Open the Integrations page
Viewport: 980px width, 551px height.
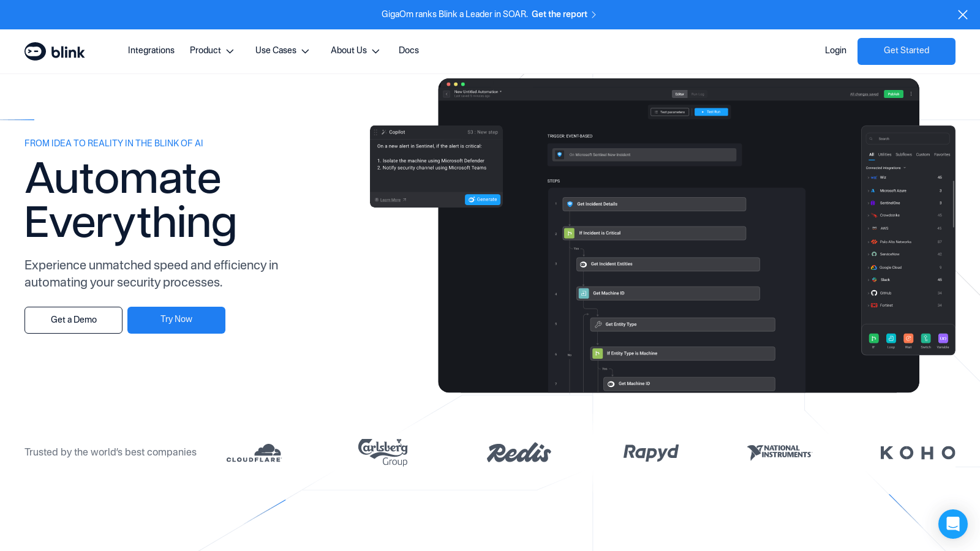151,51
